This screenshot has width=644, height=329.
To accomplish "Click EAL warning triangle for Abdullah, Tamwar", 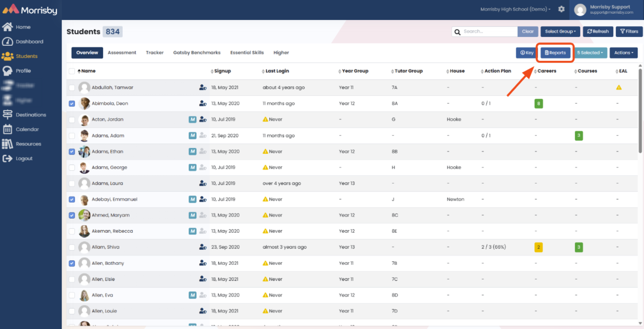I will [619, 87].
